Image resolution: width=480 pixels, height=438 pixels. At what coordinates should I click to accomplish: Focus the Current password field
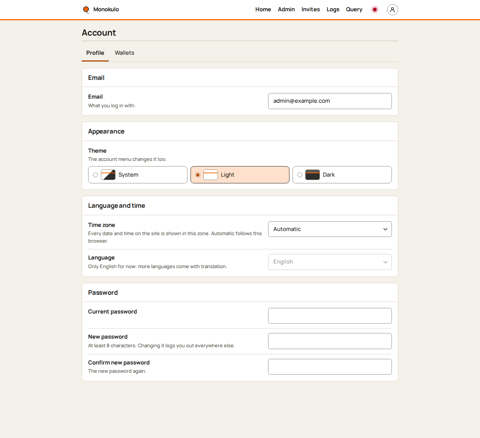pyautogui.click(x=330, y=316)
